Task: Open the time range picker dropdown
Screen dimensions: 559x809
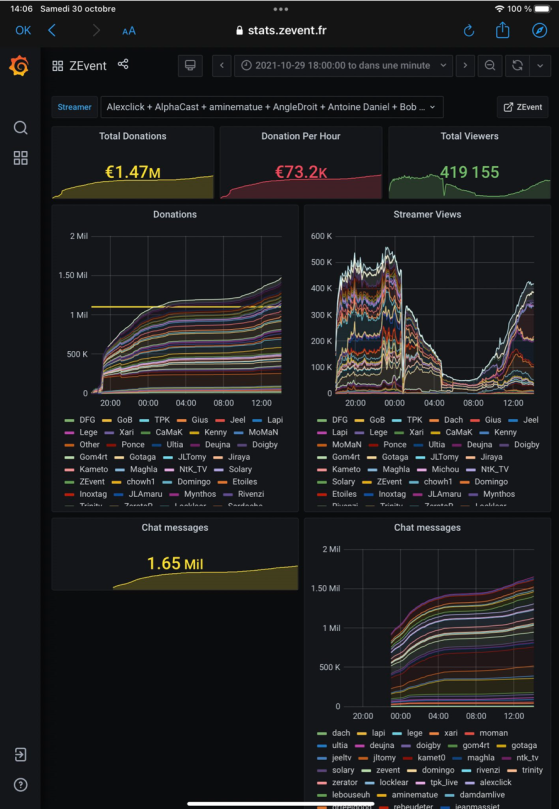Action: [343, 66]
